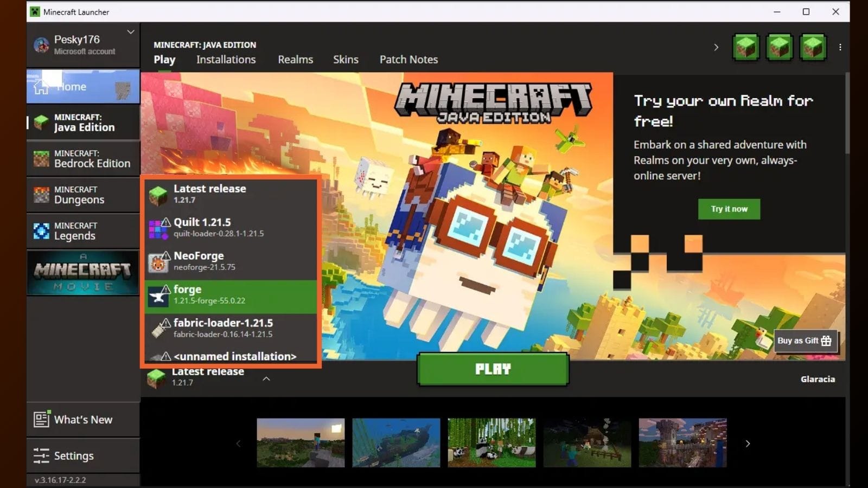868x488 pixels.
Task: Click the first grass block icon top-right
Action: [746, 47]
